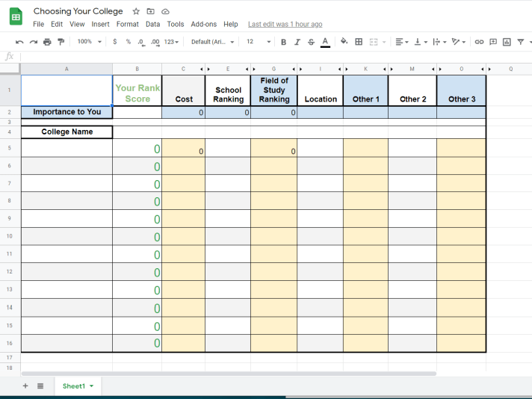
Task: Star the Choosing Your College document
Action: (x=136, y=12)
